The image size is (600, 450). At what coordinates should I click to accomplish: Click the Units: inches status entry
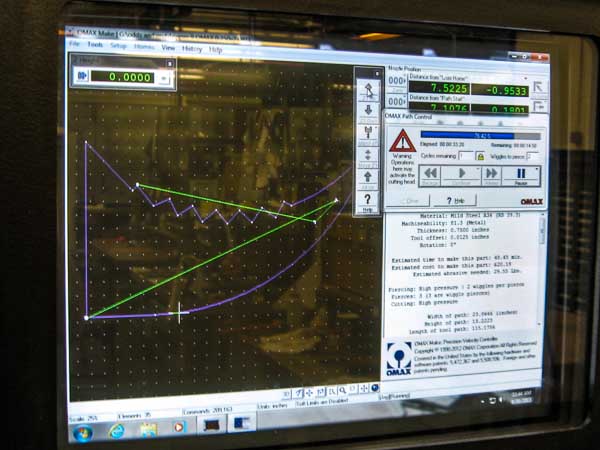point(272,406)
